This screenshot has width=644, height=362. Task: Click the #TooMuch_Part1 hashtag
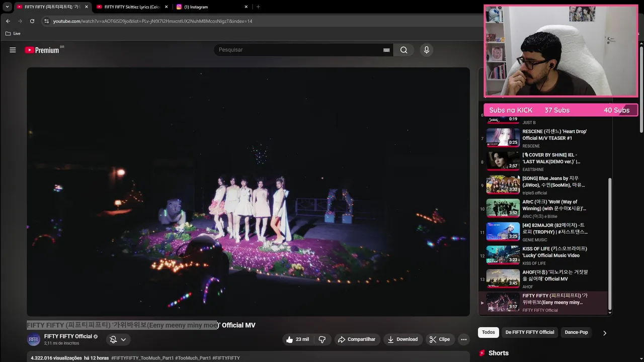[x=193, y=358]
